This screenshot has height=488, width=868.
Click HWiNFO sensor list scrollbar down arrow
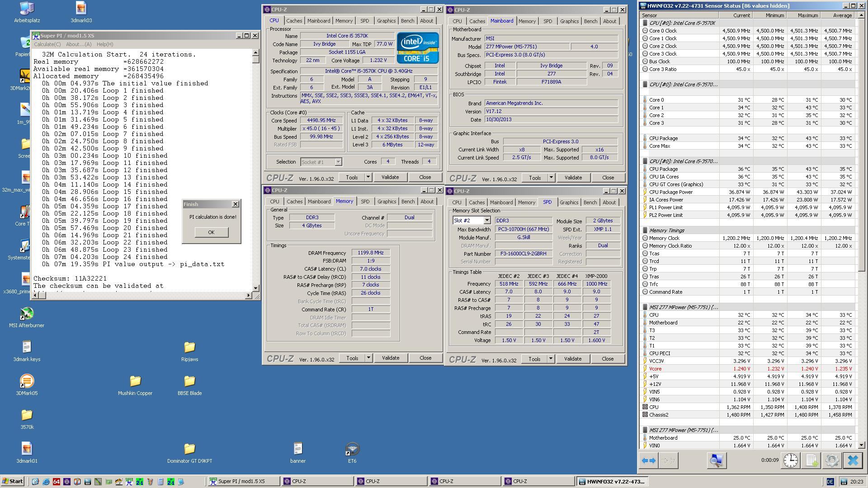pyautogui.click(x=861, y=445)
